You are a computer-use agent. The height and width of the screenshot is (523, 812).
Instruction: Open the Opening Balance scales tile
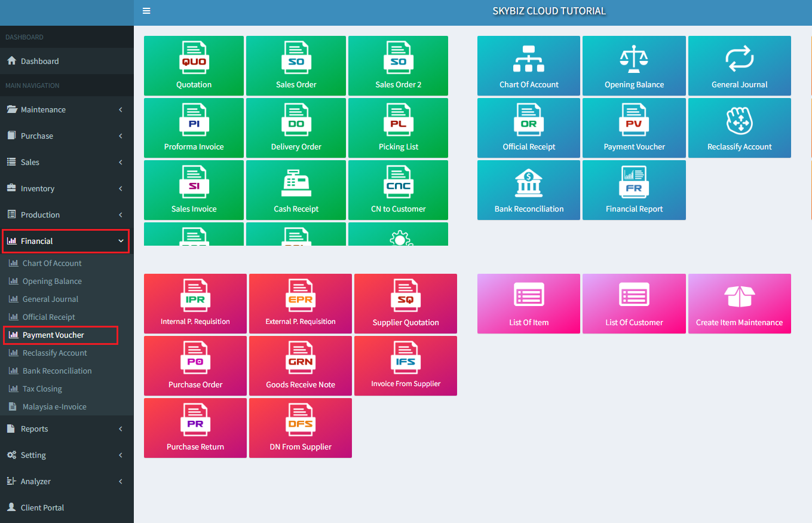[634, 66]
